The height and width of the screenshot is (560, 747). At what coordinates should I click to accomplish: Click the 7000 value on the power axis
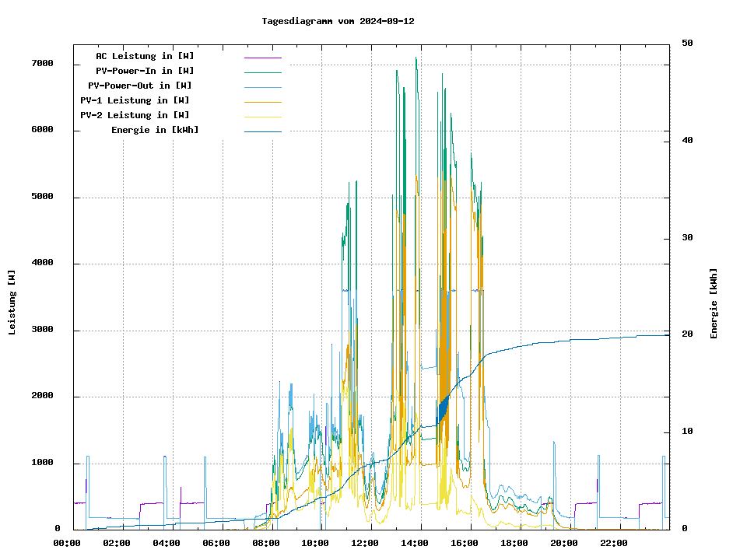[x=42, y=63]
